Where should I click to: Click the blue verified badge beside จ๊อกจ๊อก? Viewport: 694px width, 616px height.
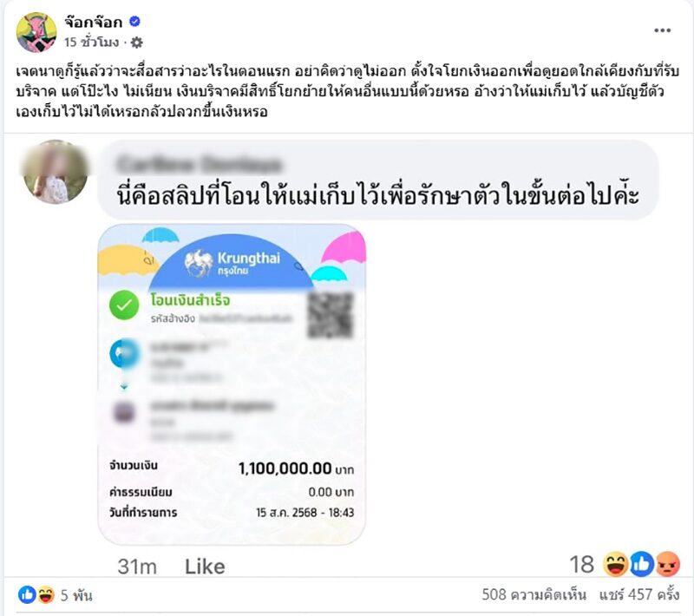134,21
